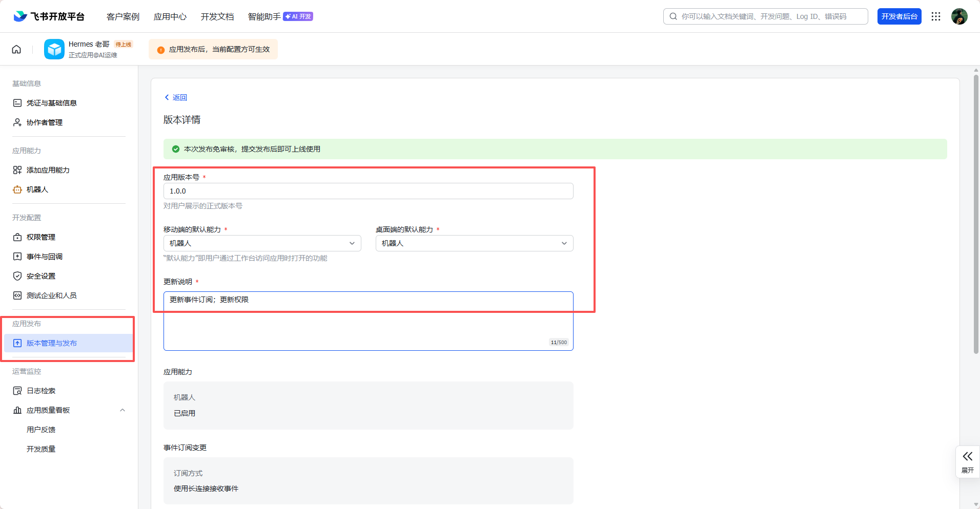
Task: Open 桌面端的默认能力 dropdown
Action: pyautogui.click(x=475, y=243)
